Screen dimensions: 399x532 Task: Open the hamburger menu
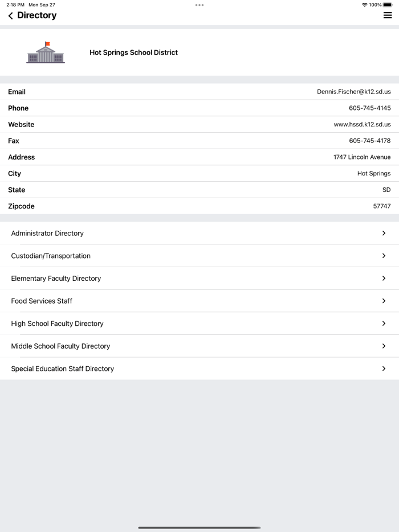tap(388, 15)
